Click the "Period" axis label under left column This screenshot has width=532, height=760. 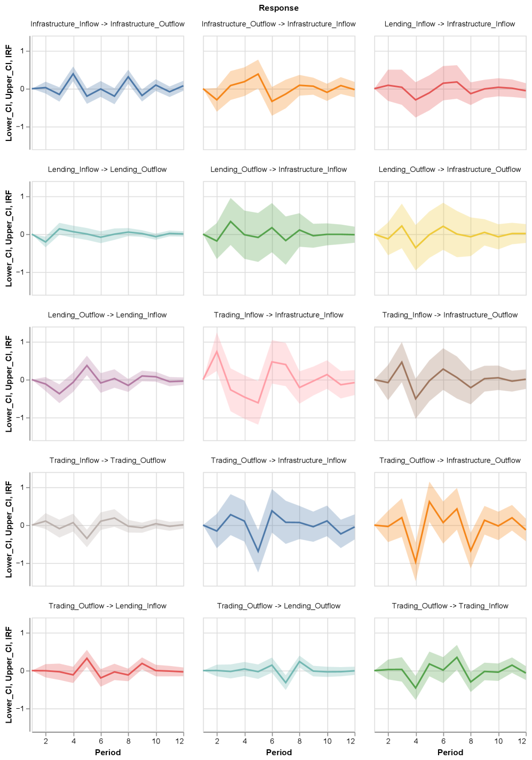coord(108,753)
